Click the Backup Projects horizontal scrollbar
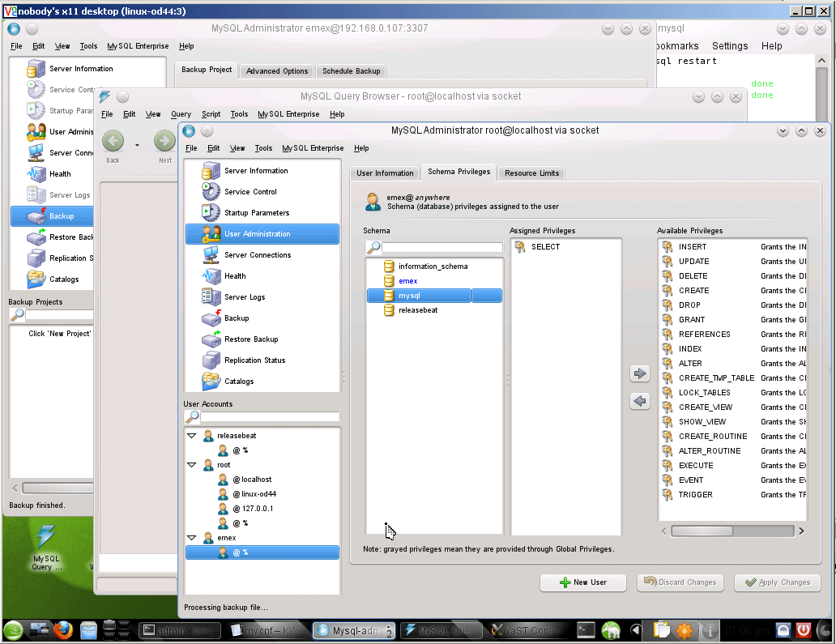 [x=58, y=488]
